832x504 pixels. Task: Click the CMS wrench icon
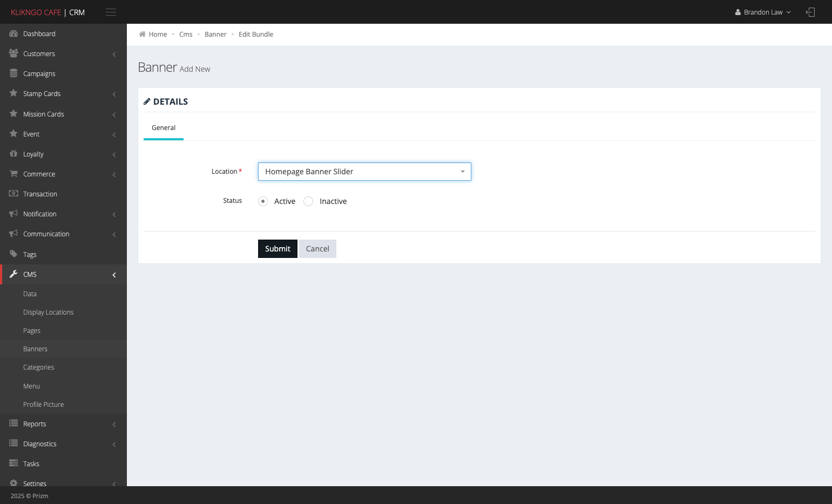pyautogui.click(x=13, y=274)
